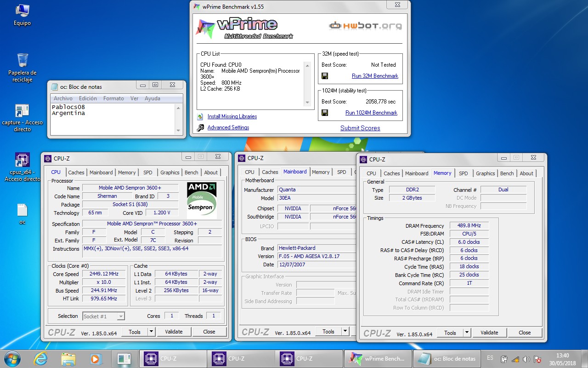Click the wPrime CPU List scrollbar
The width and height of the screenshot is (588, 368).
click(307, 84)
